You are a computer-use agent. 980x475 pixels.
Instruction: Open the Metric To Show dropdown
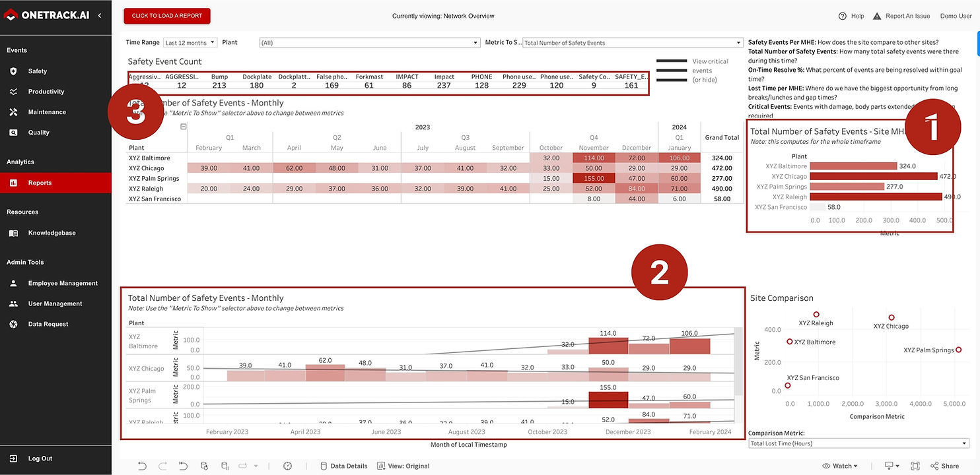(632, 43)
